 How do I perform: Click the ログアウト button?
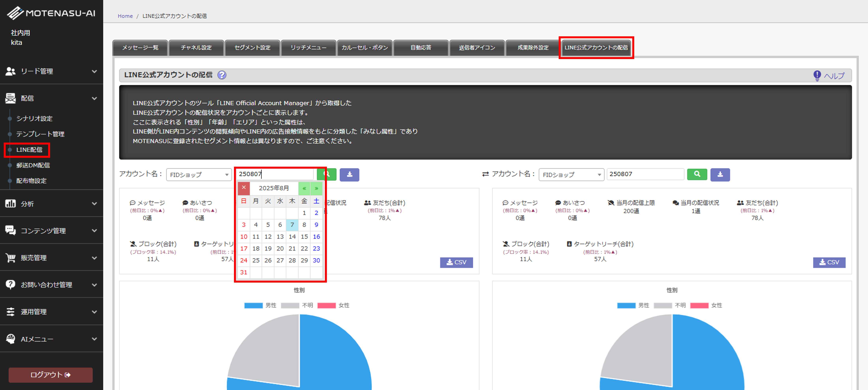click(x=51, y=374)
